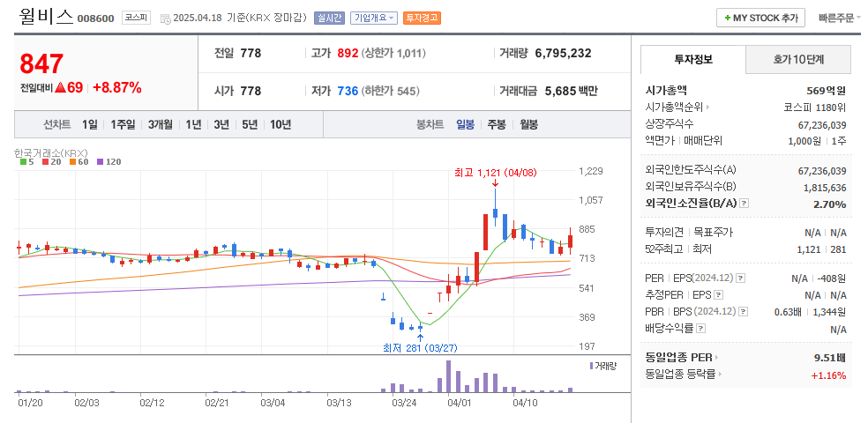Click the calendar icon before 2025.04.18 date
868x423 pixels.
pyautogui.click(x=166, y=19)
